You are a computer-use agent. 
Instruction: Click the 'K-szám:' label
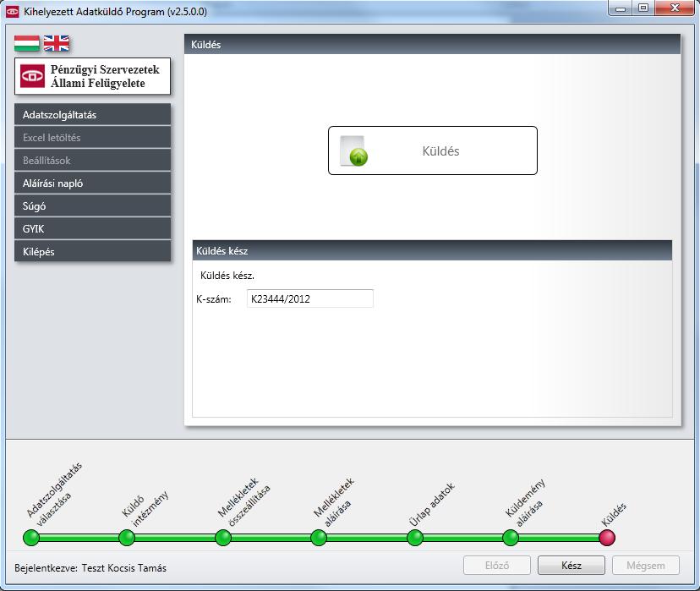214,299
